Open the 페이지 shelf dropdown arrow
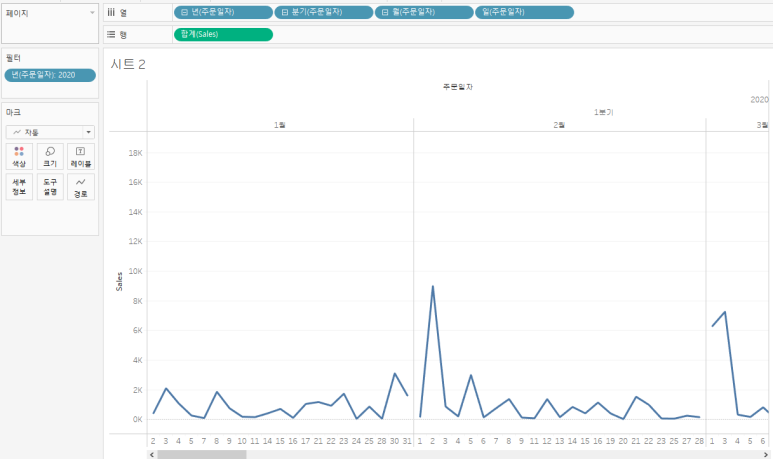This screenshot has height=459, width=773. click(x=92, y=13)
